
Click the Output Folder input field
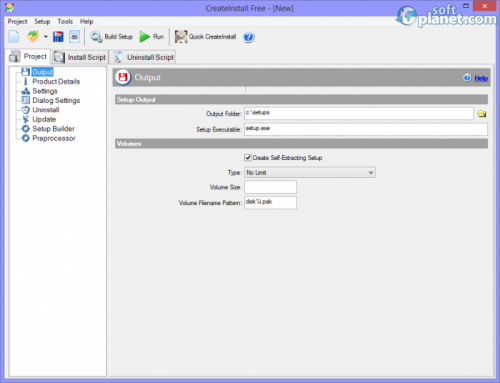pos(359,113)
